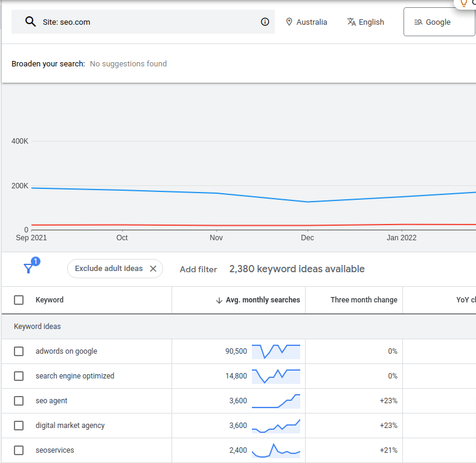Click the info icon in search box
Viewport: 476px width, 463px height.
(265, 22)
